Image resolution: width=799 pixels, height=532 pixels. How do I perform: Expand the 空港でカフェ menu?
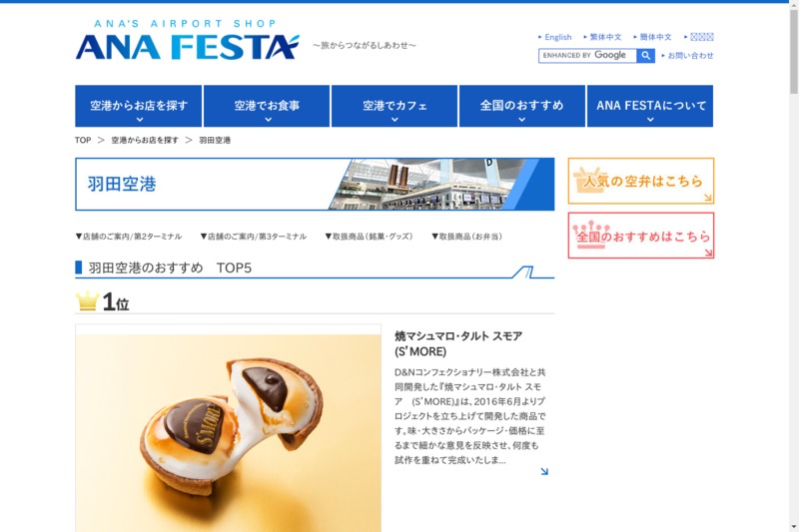point(395,106)
